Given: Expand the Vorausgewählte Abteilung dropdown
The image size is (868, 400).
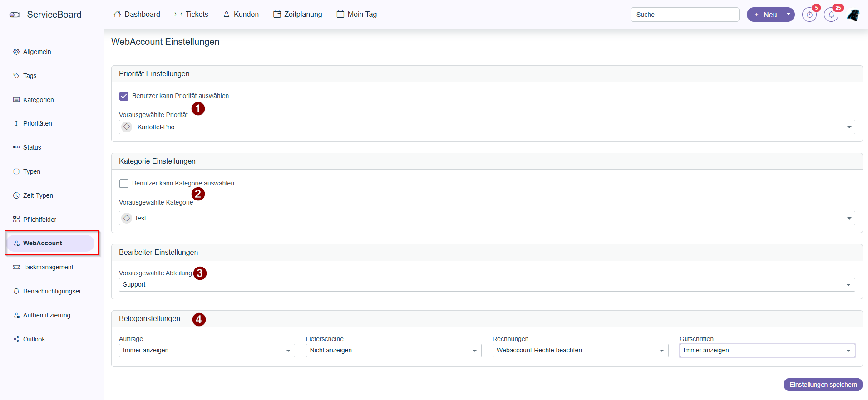Looking at the screenshot, I should click(487, 285).
